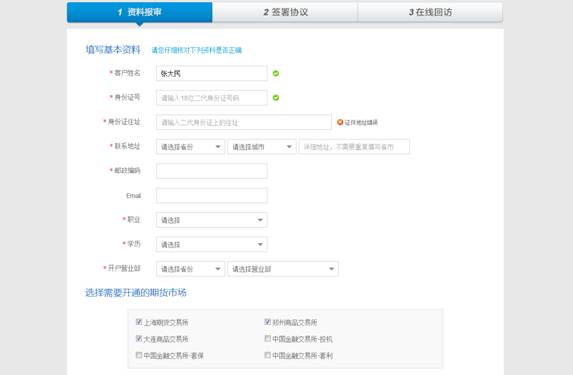The image size is (573, 375).
Task: Open contact address province dropdown
Action: pos(190,147)
